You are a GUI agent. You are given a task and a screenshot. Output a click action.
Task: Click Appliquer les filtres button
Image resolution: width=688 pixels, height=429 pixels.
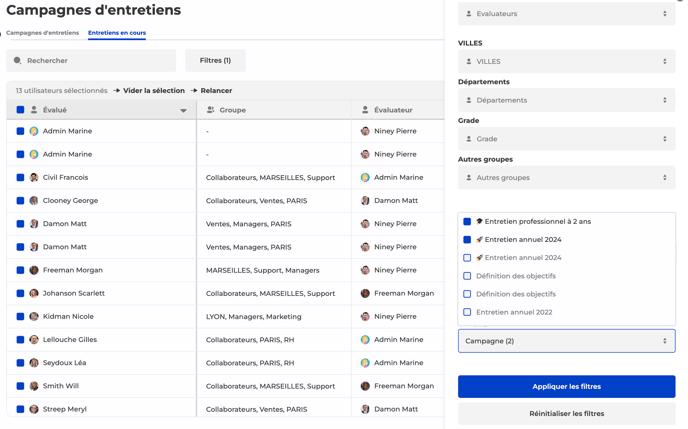point(566,386)
